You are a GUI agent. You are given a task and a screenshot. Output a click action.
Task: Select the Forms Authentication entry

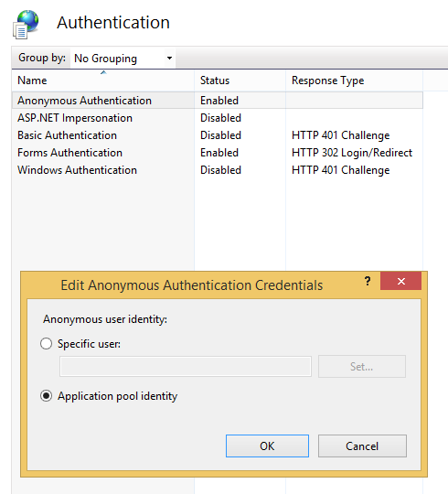(x=69, y=153)
